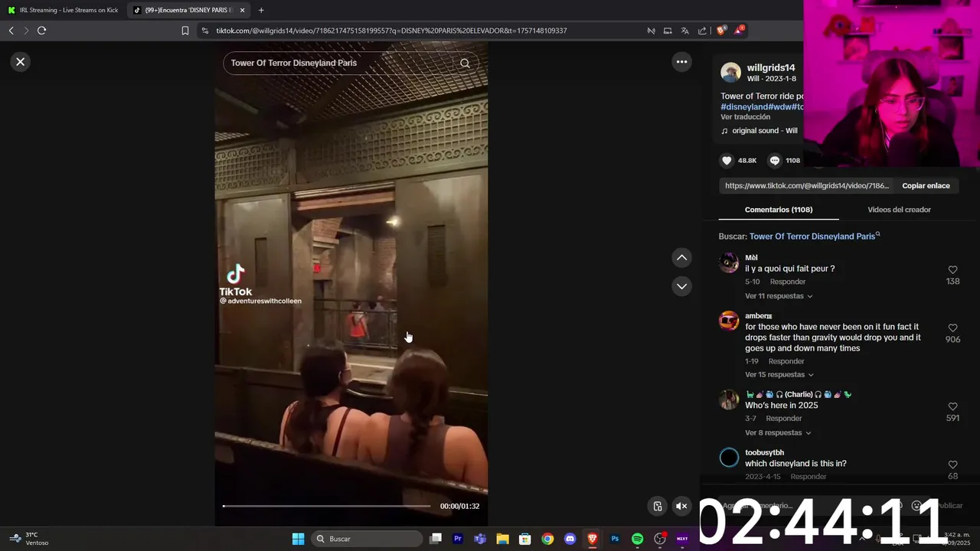Click the search magnifier icon in video search bar

(x=465, y=64)
